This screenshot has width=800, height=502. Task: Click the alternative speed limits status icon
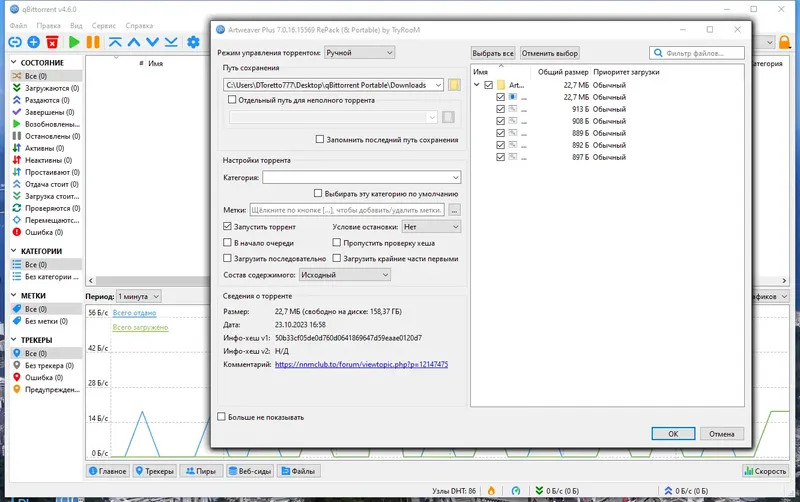click(x=516, y=490)
